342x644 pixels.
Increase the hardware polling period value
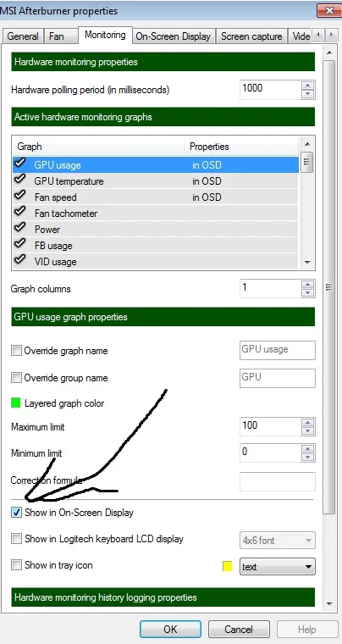(x=307, y=85)
